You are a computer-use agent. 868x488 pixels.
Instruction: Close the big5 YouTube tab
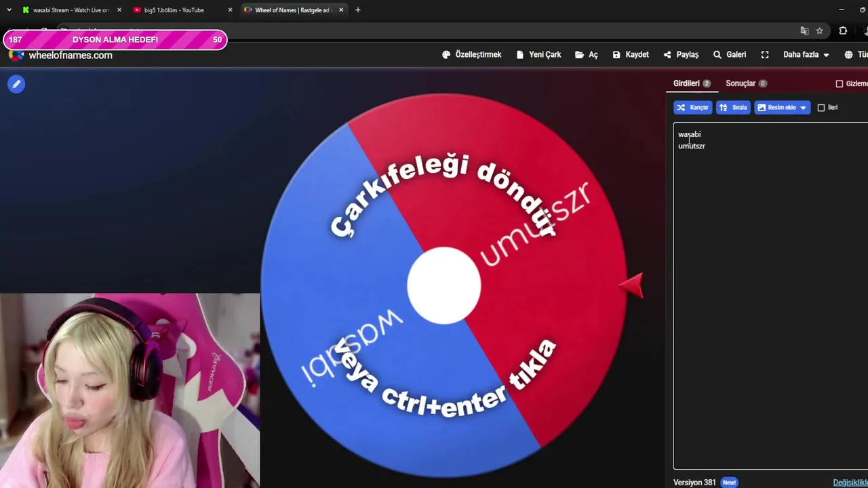coord(230,10)
